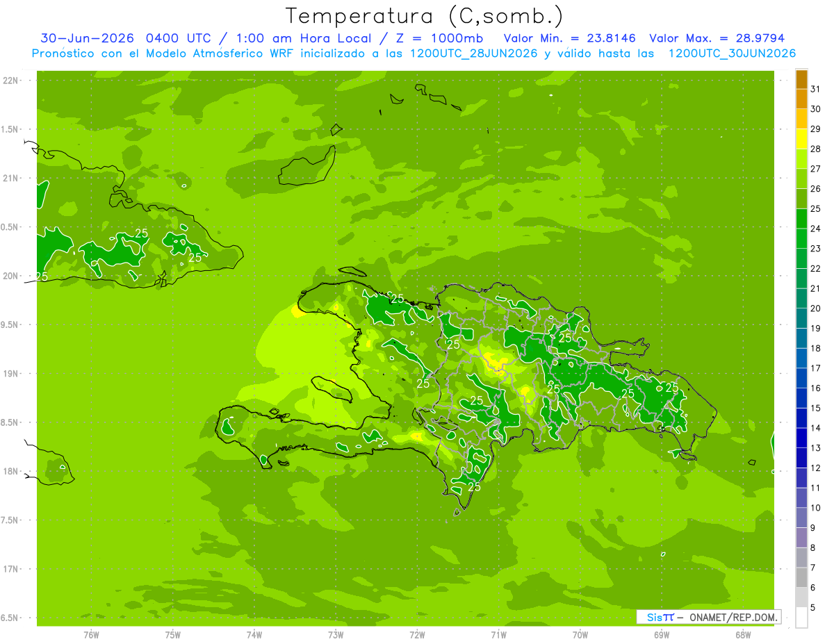This screenshot has width=834, height=644.
Task: Click the legend color band between 29 and 30
Action: tap(801, 119)
